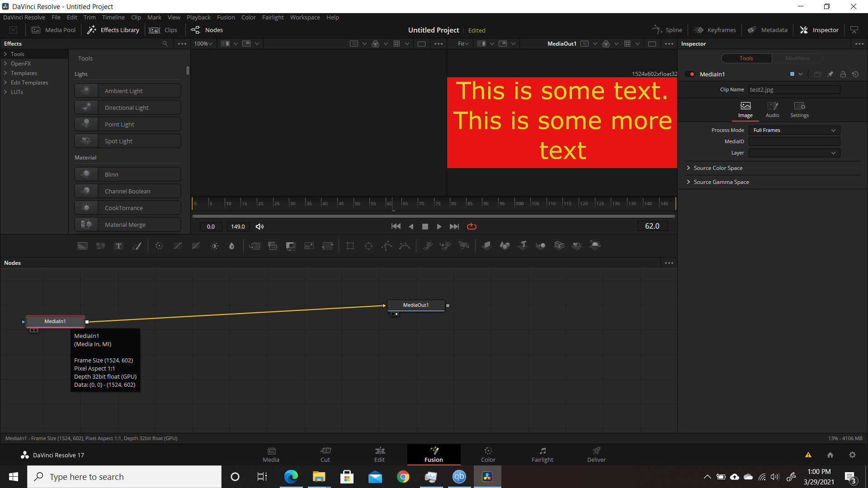868x488 pixels.
Task: Add Rectangle mask tool from toolbar
Action: (350, 246)
